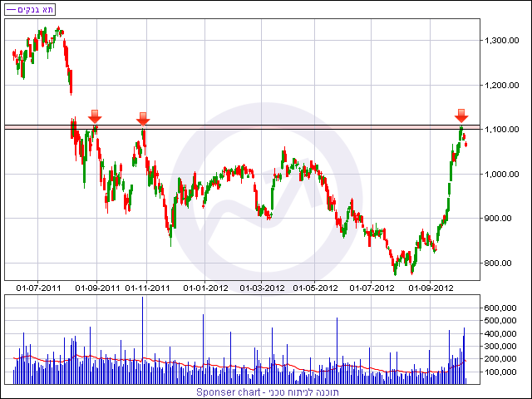Click the 1,300.00 price axis label
532x399 pixels.
(501, 41)
